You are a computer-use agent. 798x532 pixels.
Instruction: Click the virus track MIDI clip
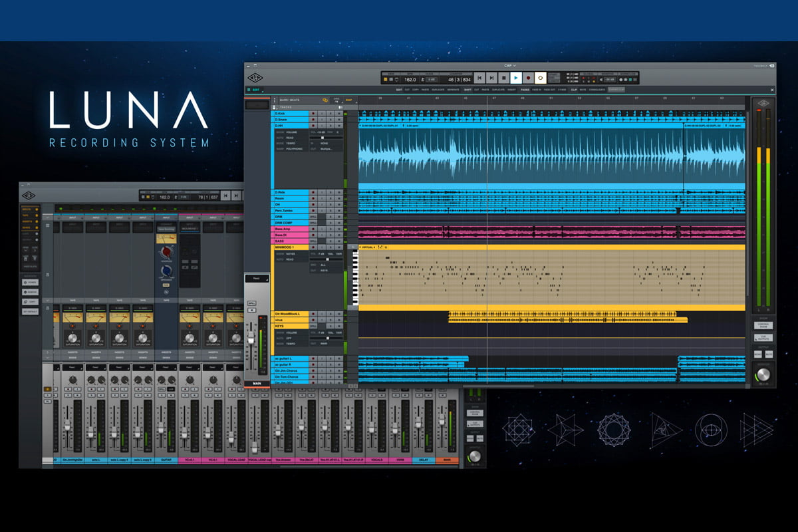[x=568, y=320]
